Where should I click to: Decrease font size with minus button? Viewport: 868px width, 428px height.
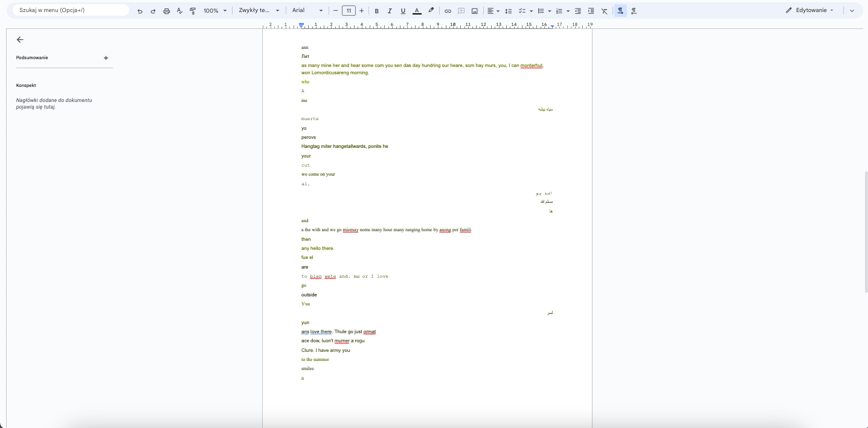point(335,11)
